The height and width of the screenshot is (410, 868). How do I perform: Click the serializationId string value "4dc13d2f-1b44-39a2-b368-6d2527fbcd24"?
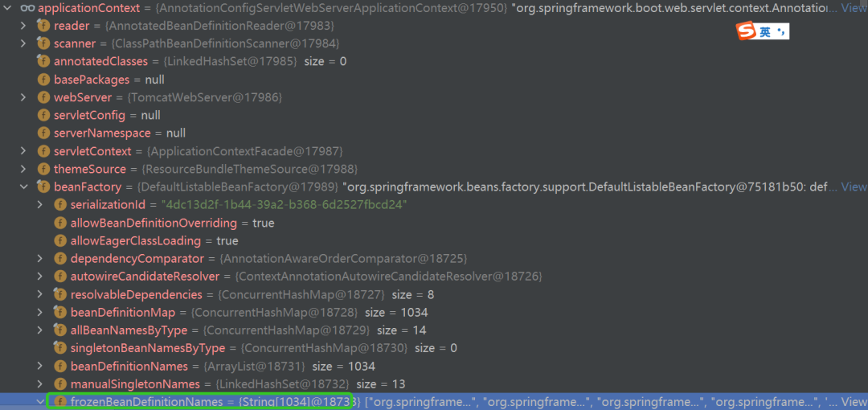coord(284,205)
